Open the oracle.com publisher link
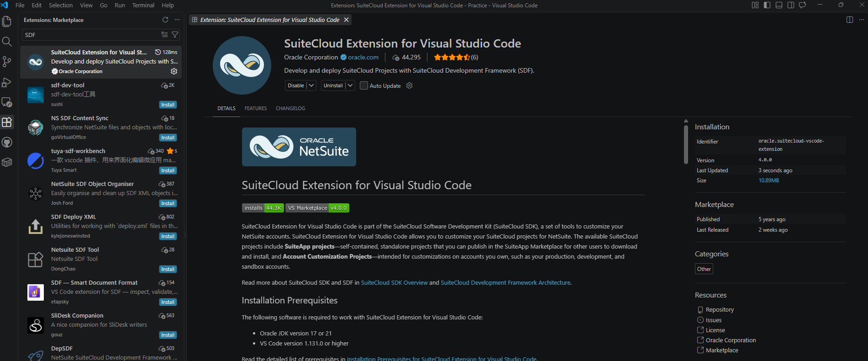The width and height of the screenshot is (868, 361). (x=363, y=57)
